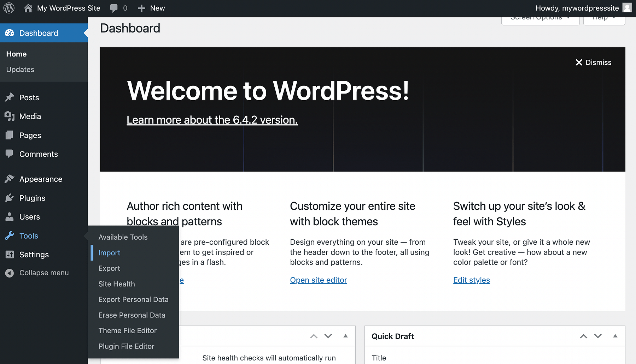Screen dimensions: 636x364
Task: Click the Edit styles link
Action: 471,280
